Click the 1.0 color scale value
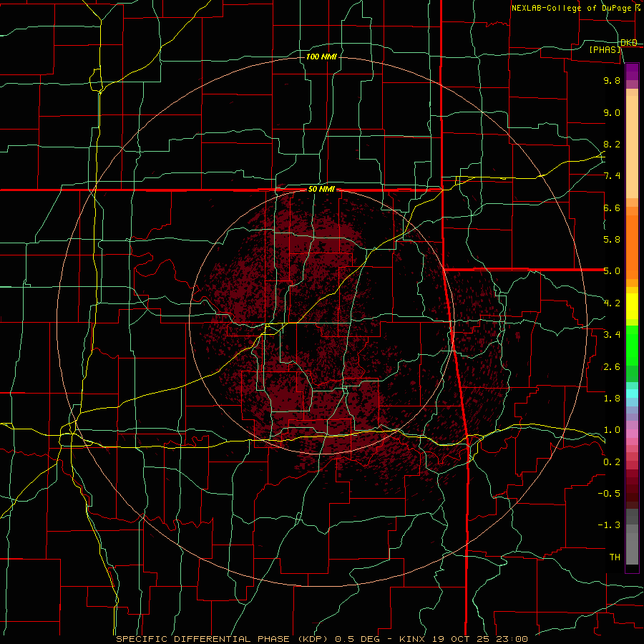Image resolution: width=644 pixels, height=644 pixels. [x=612, y=430]
